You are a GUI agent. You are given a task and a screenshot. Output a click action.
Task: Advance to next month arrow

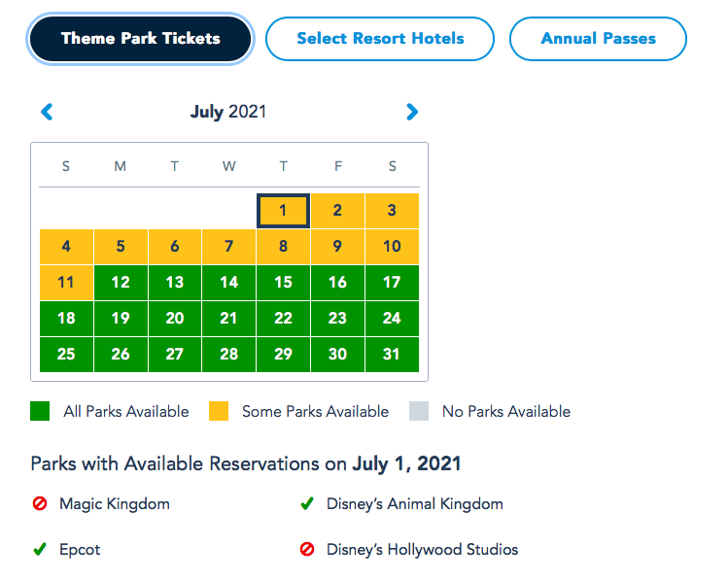click(412, 113)
